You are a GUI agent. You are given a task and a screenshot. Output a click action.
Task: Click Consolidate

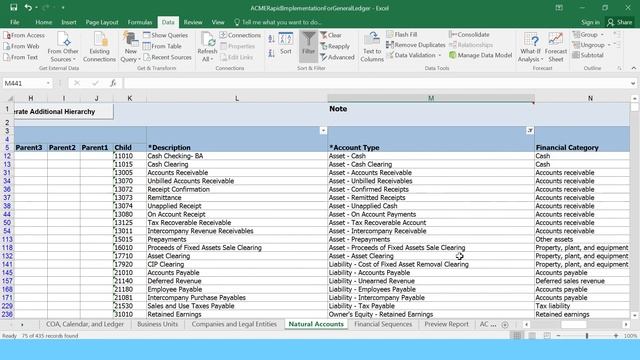(469, 35)
